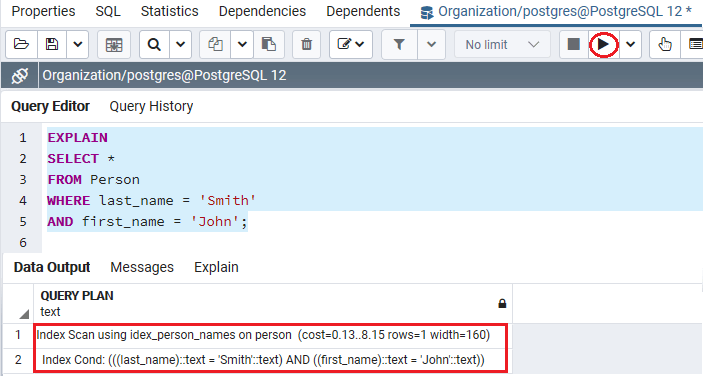Click the Filter funnel icon

pyautogui.click(x=399, y=44)
